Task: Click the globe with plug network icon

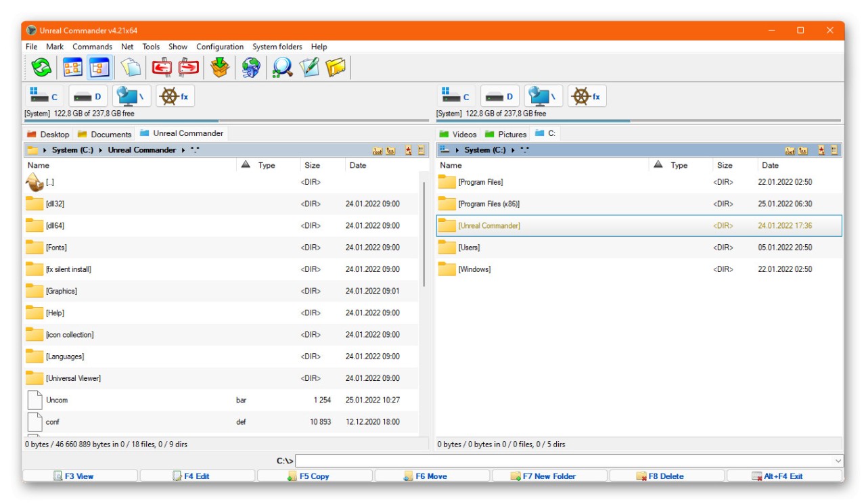Action: (x=251, y=68)
